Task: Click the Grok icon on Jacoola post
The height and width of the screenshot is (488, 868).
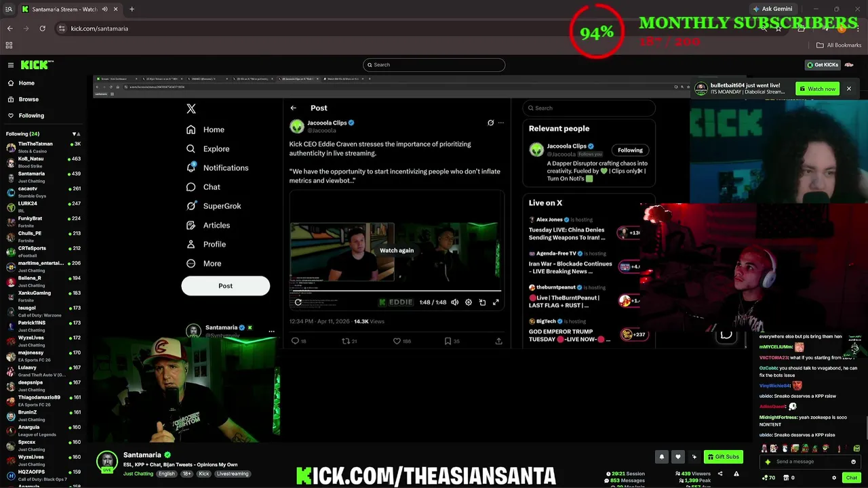Action: (490, 123)
